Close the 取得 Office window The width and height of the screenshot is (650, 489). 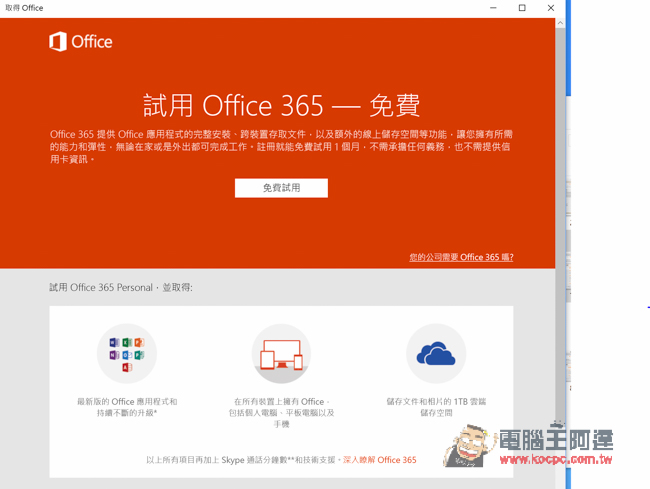(x=551, y=8)
